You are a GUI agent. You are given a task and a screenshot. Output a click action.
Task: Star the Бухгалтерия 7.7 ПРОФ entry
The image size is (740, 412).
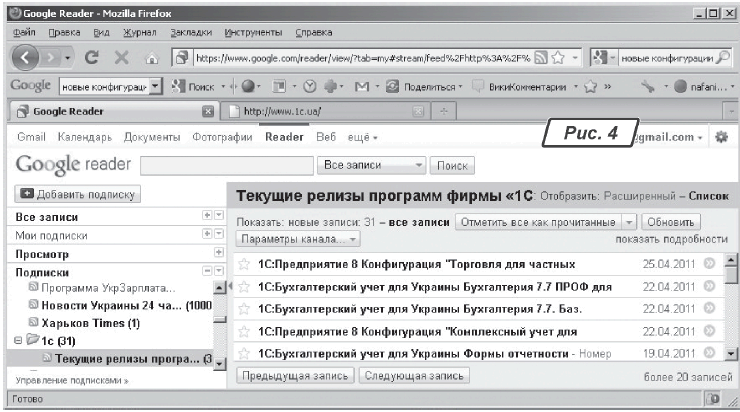pos(243,287)
